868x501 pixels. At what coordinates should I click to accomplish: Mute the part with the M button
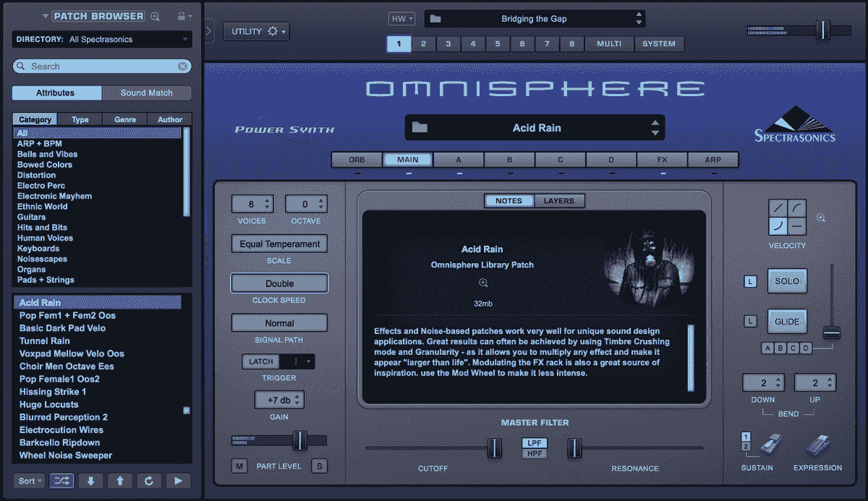[239, 466]
